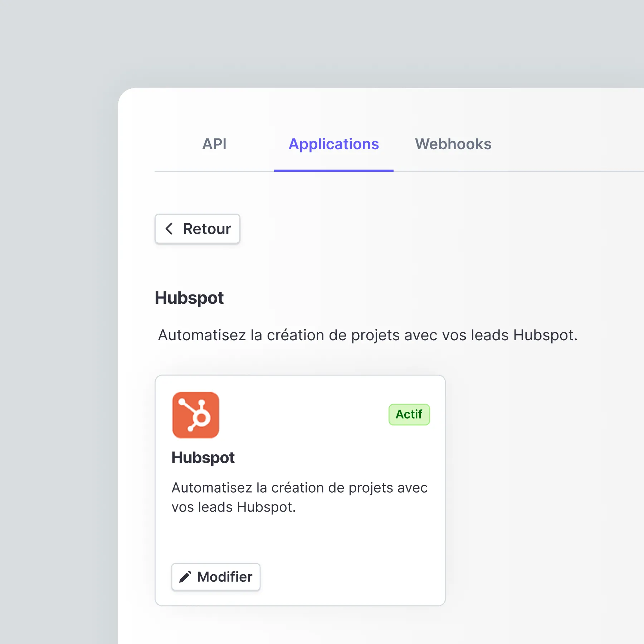Click the pencil icon in Modifier
The image size is (644, 644).
coord(185,577)
